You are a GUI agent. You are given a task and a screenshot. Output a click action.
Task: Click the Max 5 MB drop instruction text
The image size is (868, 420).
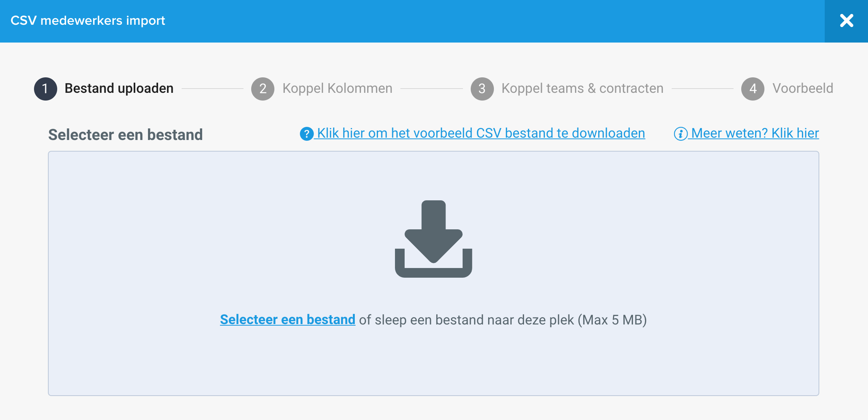503,320
